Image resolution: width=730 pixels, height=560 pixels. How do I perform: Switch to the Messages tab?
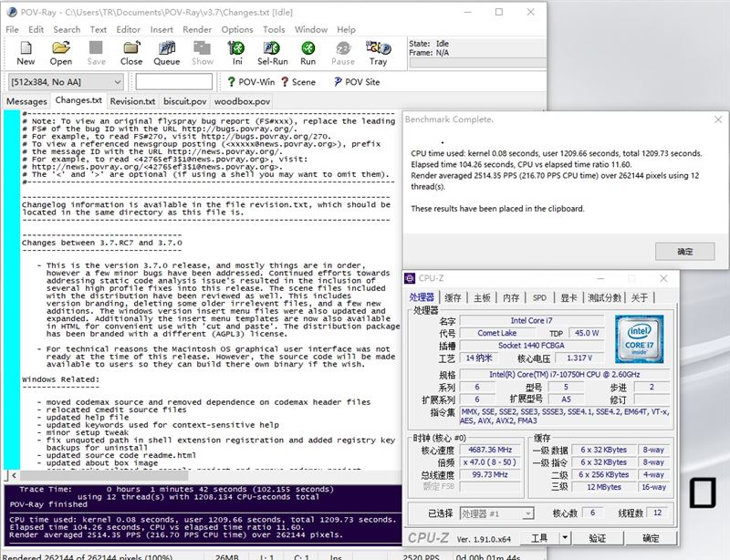[x=26, y=101]
